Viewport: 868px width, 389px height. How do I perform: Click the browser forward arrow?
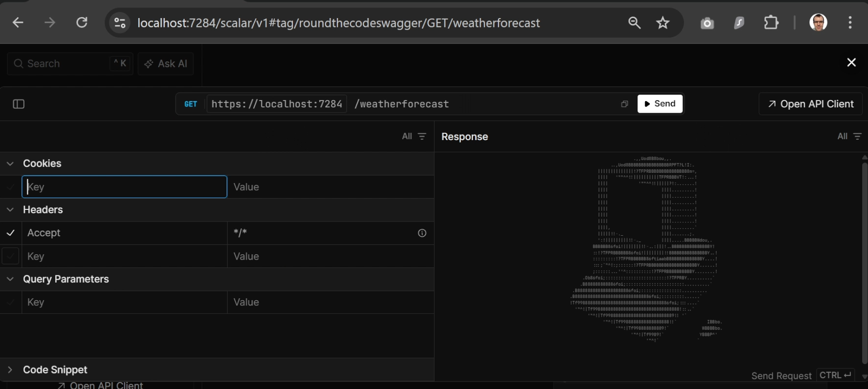click(50, 22)
